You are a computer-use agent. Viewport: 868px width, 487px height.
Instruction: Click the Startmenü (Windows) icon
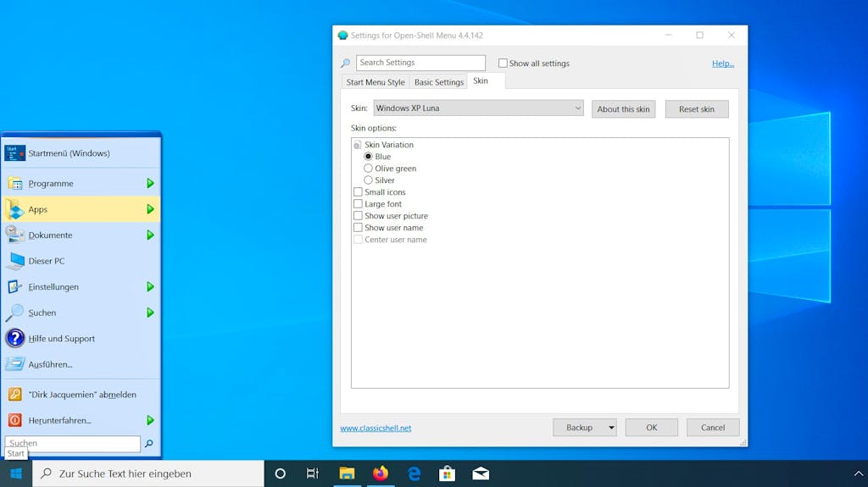[15, 152]
